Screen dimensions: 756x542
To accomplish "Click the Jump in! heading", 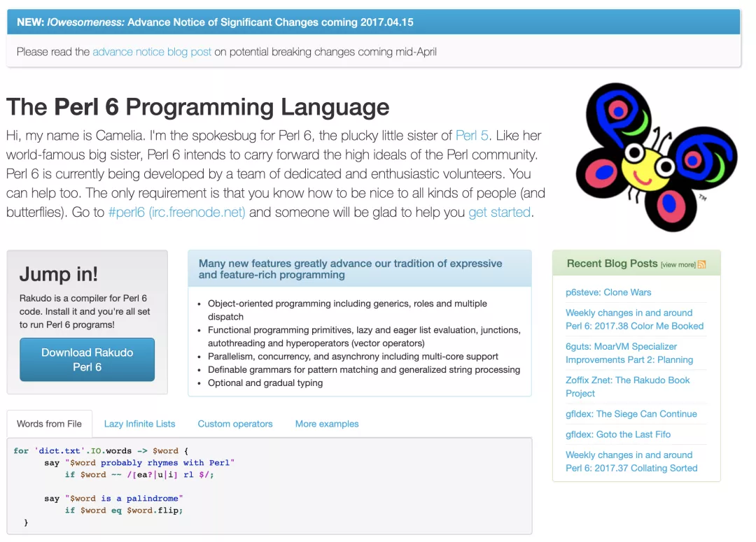I will [x=58, y=274].
